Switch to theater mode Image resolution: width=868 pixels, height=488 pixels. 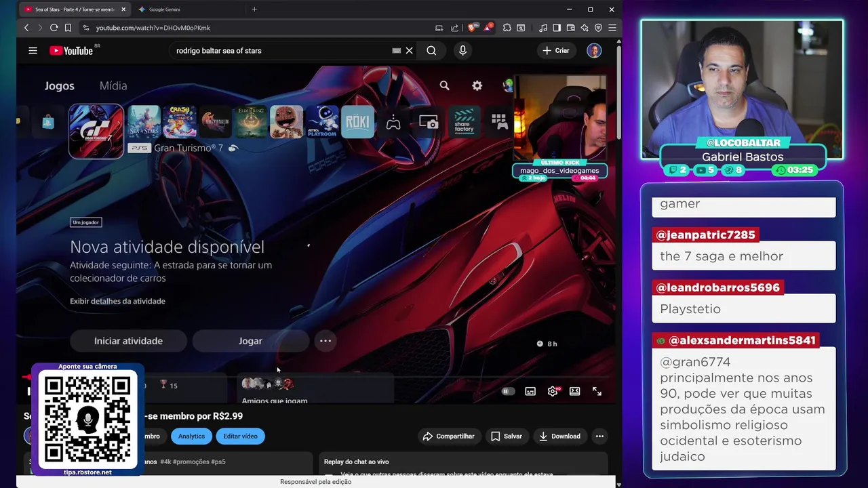click(x=574, y=391)
